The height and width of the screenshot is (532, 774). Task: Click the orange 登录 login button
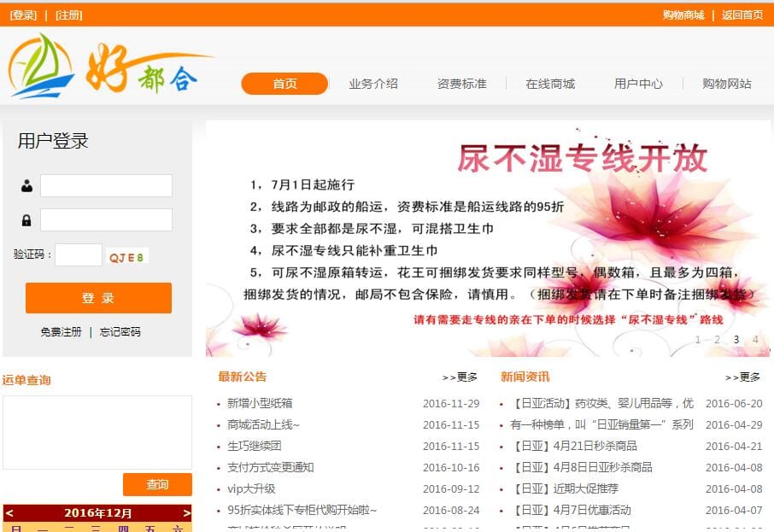point(99,298)
